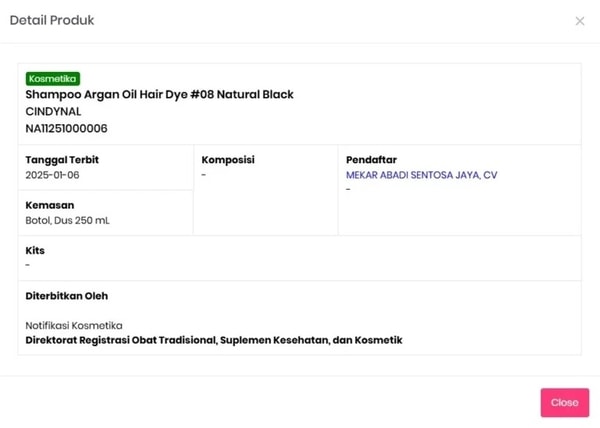Click the Kemasan label
The image size is (600, 428).
[50, 205]
